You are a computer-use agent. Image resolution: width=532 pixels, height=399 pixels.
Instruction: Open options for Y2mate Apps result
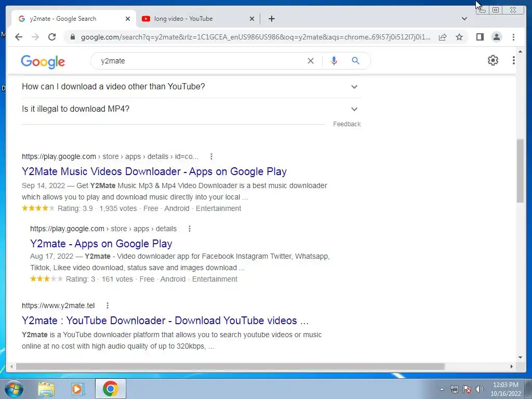click(x=190, y=229)
